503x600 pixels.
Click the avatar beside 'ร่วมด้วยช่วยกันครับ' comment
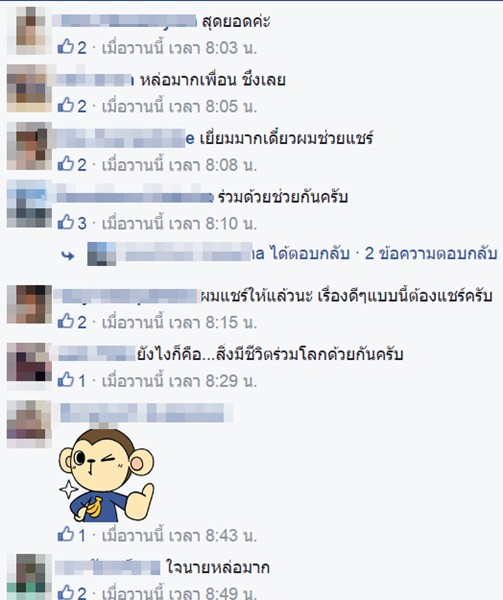pyautogui.click(x=29, y=205)
